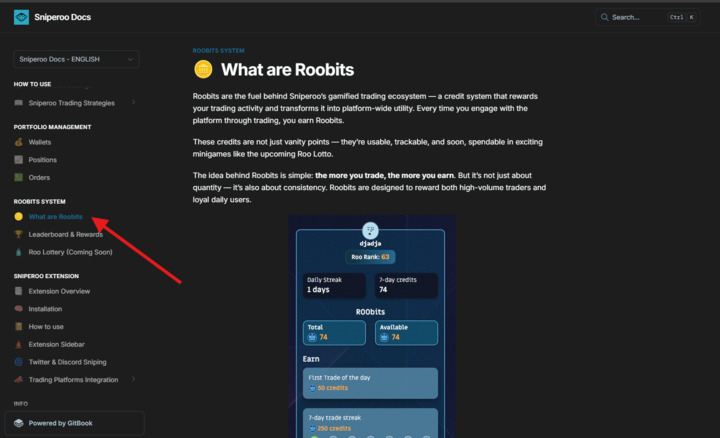
Task: Click the Wallets money bag icon
Action: coord(18,142)
